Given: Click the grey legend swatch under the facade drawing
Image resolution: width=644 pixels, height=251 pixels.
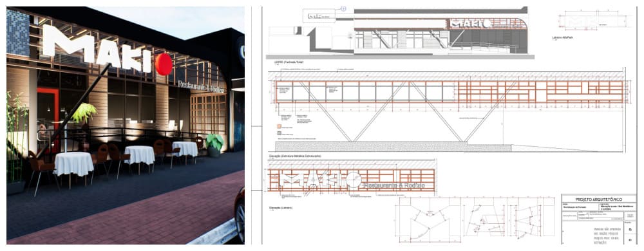Looking at the screenshot, I should [279, 134].
